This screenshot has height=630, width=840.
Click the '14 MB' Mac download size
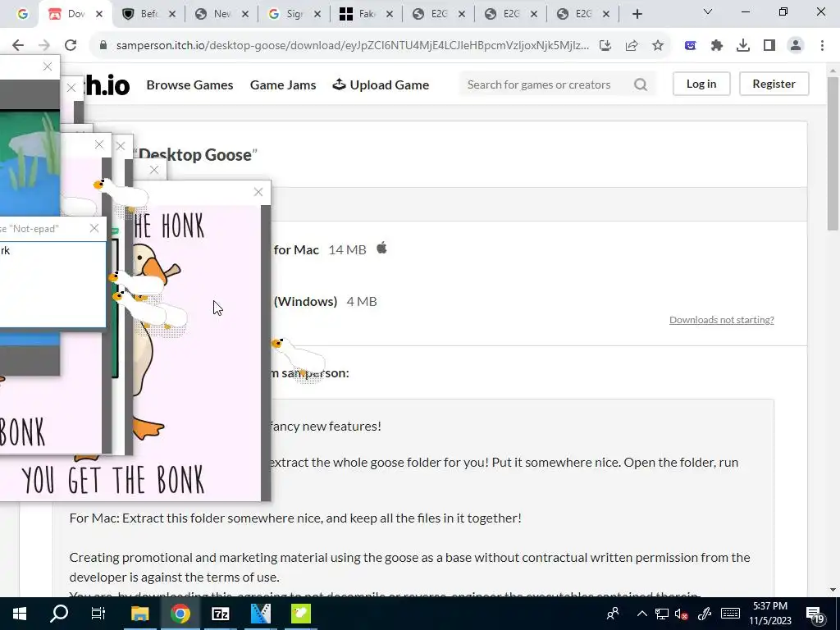[x=347, y=249]
